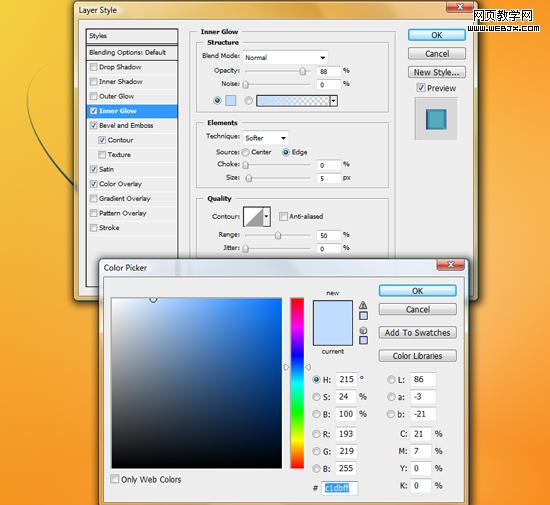Viewport: 550px width, 505px height.
Task: Click OK in the Color Picker
Action: [417, 291]
